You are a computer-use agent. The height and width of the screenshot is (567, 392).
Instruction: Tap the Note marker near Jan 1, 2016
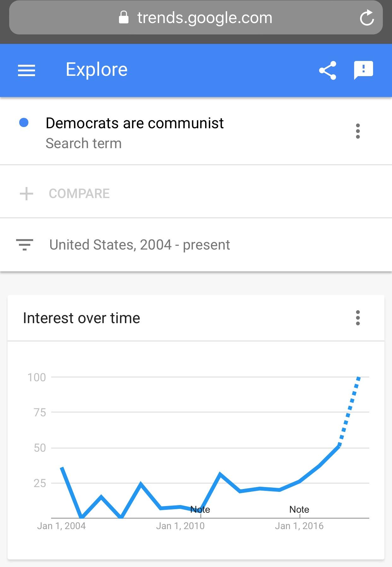299,509
